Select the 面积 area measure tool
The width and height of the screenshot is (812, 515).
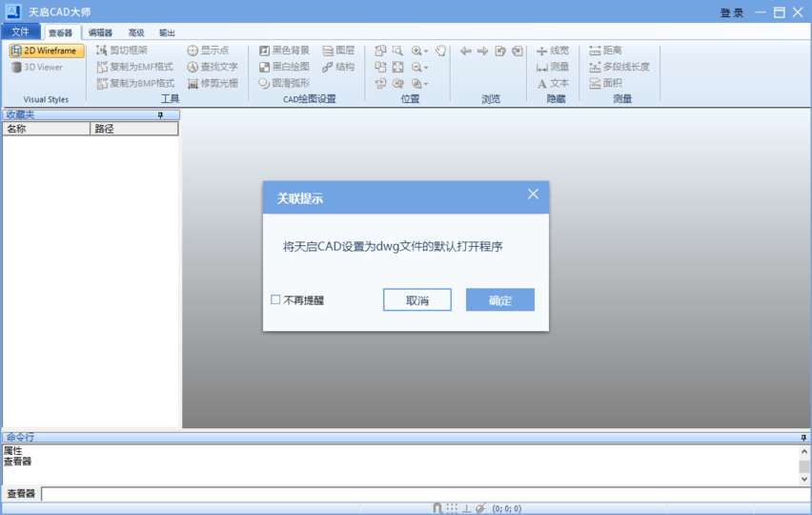[x=605, y=83]
